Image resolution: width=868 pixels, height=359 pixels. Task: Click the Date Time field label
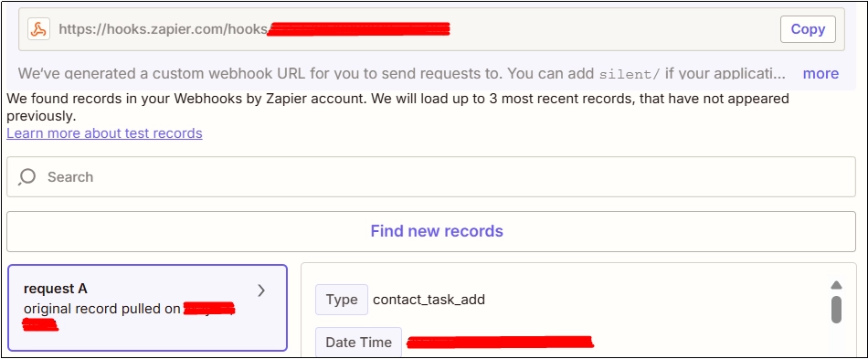(359, 343)
